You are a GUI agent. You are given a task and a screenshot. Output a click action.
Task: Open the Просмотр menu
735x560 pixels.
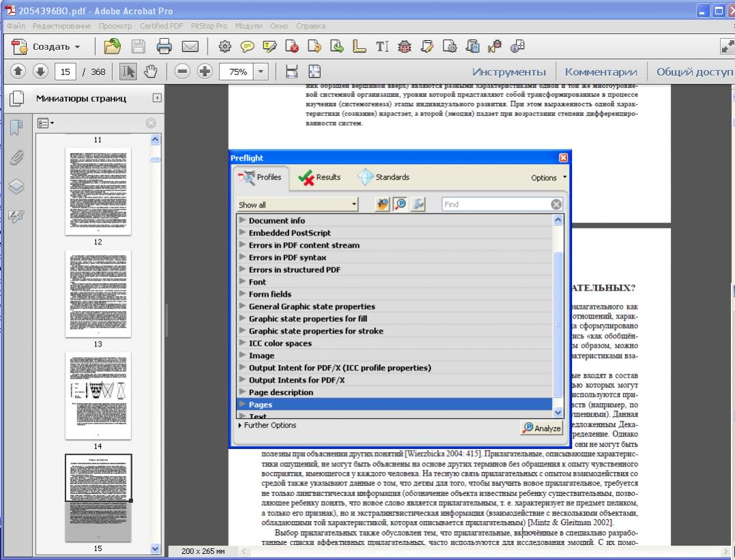pos(115,26)
